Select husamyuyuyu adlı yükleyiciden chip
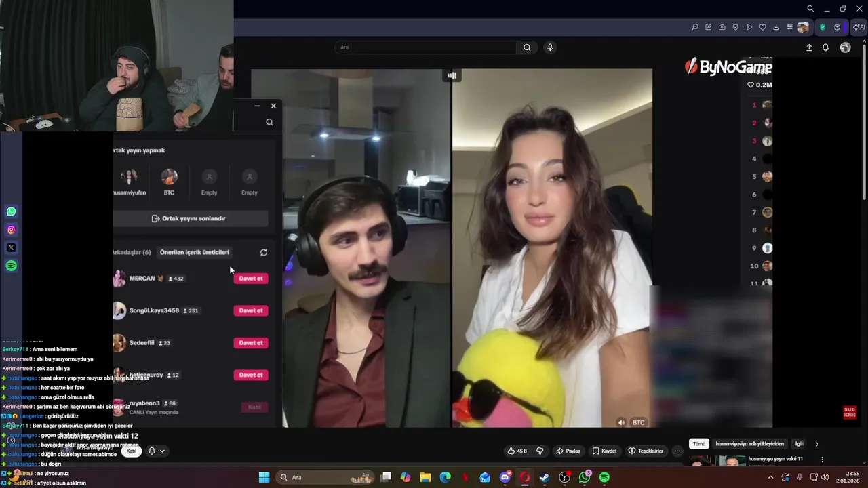The height and width of the screenshot is (488, 868). click(749, 444)
